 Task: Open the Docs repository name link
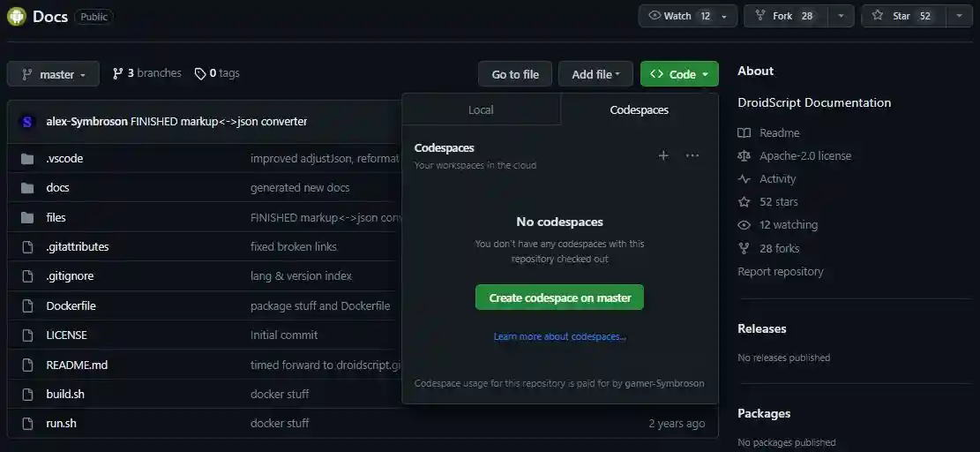[50, 16]
